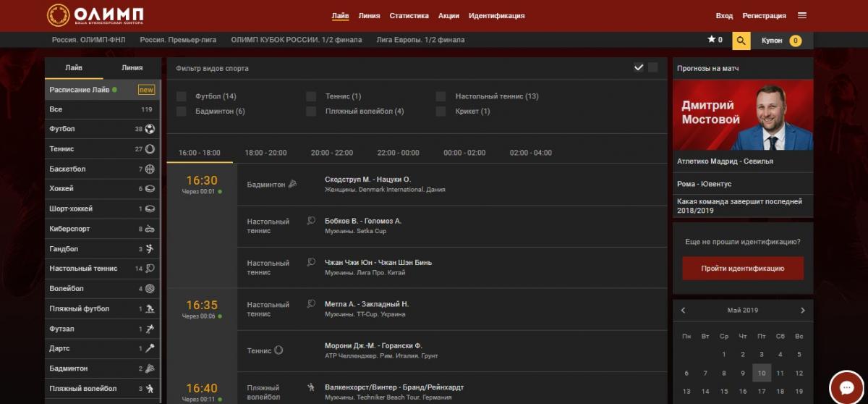The width and height of the screenshot is (868, 404).
Task: Switch to sidebar Лайв tab
Action: tap(74, 68)
